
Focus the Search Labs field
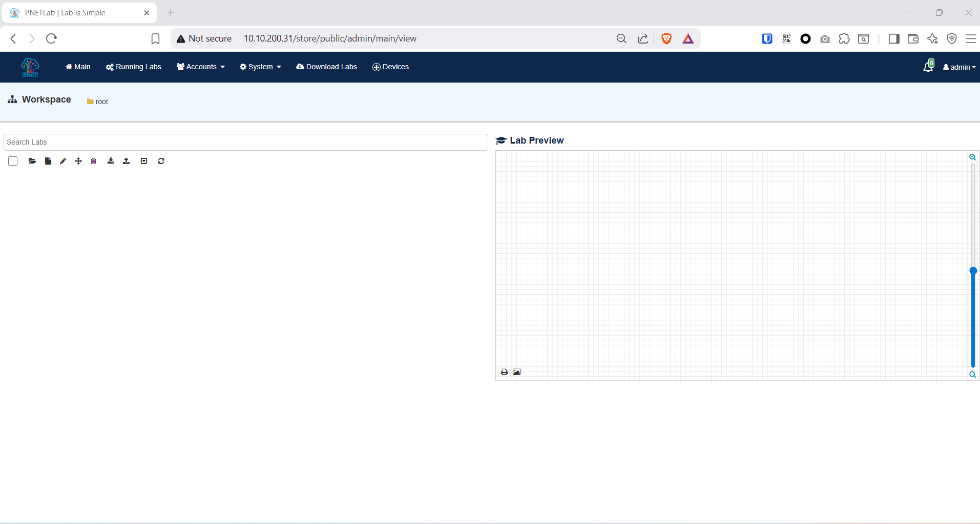pyautogui.click(x=245, y=142)
